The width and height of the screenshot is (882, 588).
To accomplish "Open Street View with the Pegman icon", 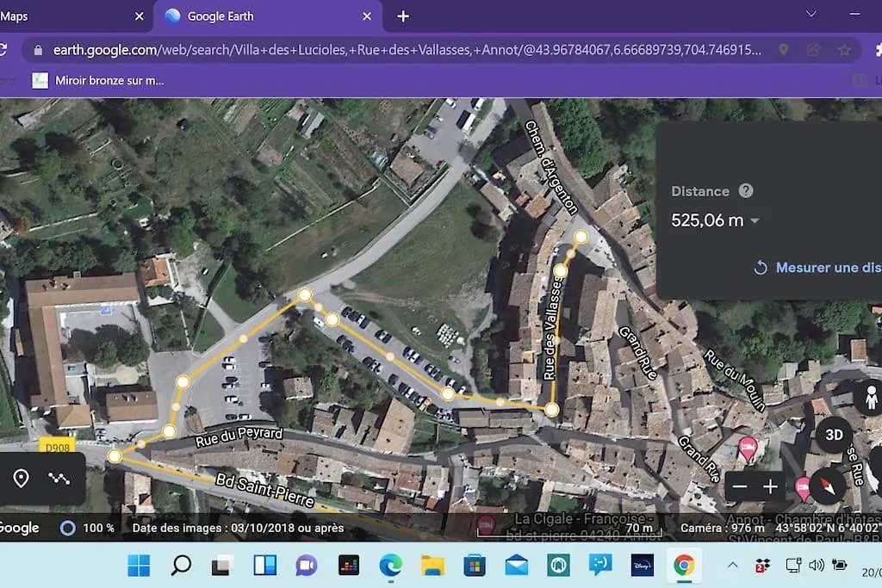I will (868, 399).
